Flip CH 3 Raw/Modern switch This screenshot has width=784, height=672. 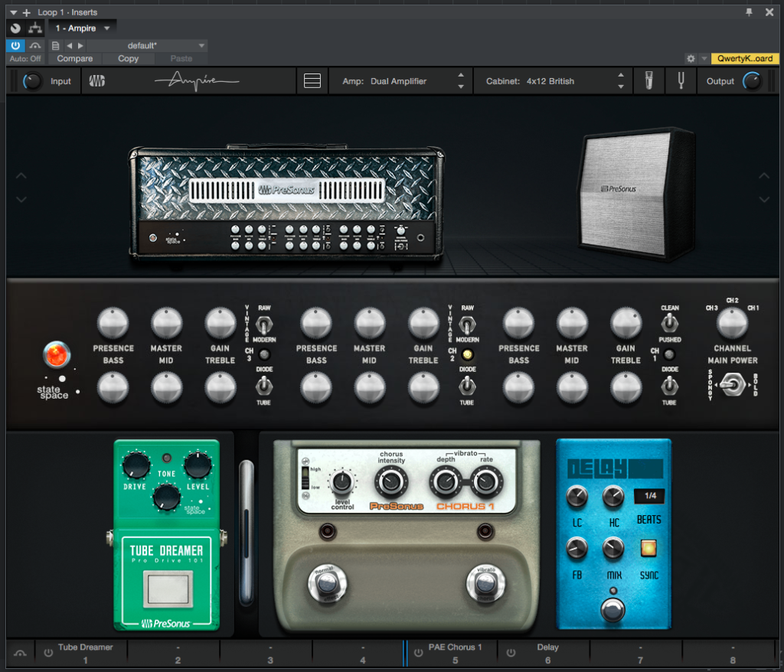pyautogui.click(x=263, y=325)
